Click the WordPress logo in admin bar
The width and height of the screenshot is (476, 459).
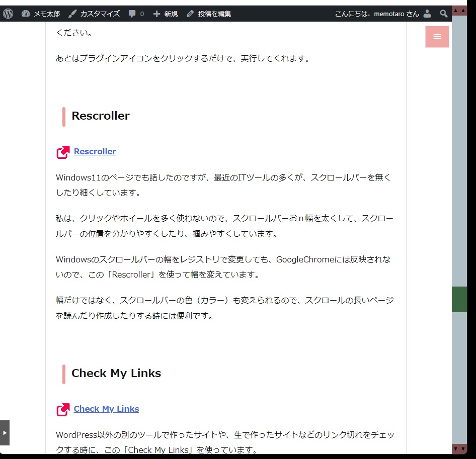(8, 14)
